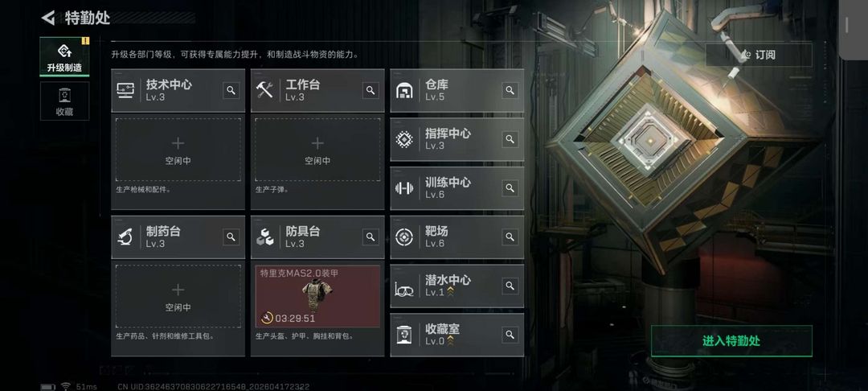868x391 pixels.
Task: Open magnifier details for 制药台
Action: [231, 237]
